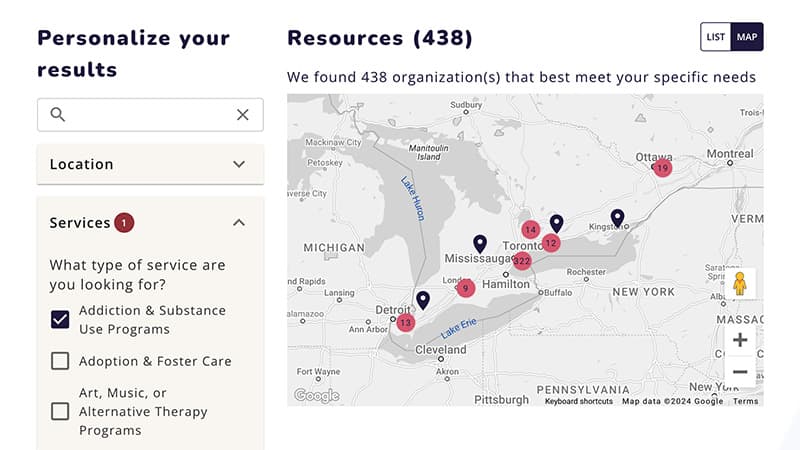800x450 pixels.
Task: Click the Street View pegman icon
Action: point(740,284)
